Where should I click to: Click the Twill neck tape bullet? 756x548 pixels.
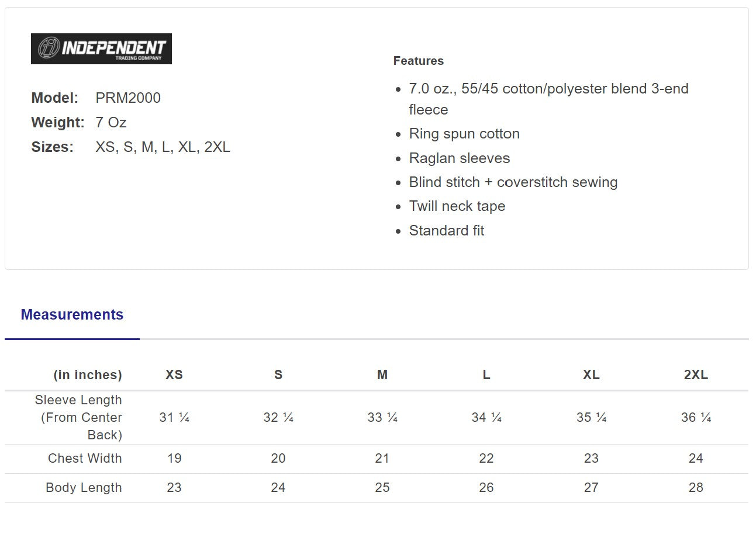[x=457, y=206]
